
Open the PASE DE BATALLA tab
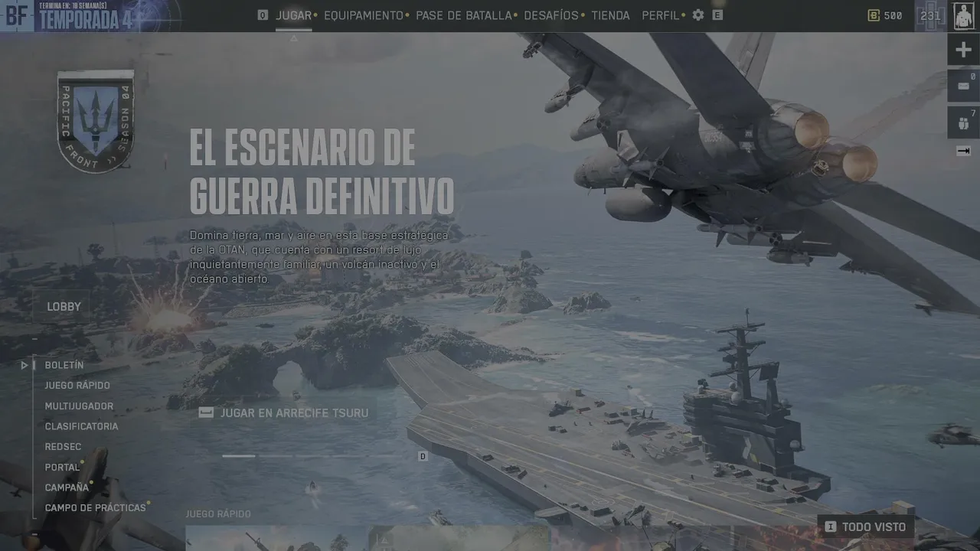coord(464,15)
